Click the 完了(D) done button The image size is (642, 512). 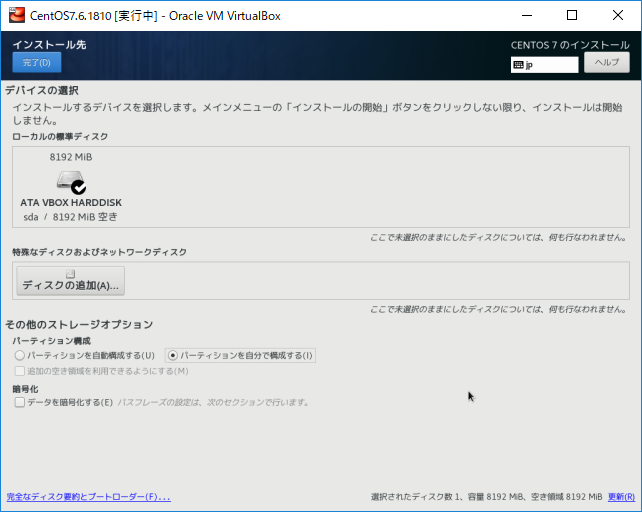click(x=37, y=63)
